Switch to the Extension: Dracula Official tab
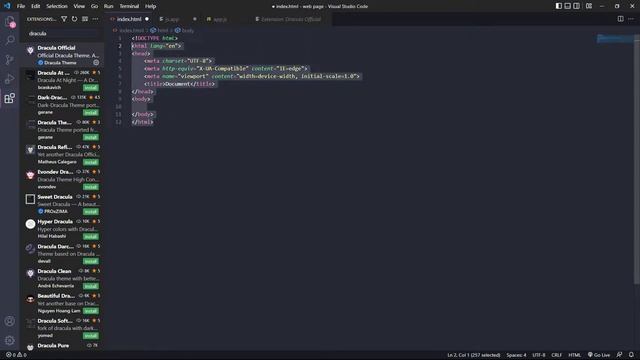 pyautogui.click(x=289, y=19)
